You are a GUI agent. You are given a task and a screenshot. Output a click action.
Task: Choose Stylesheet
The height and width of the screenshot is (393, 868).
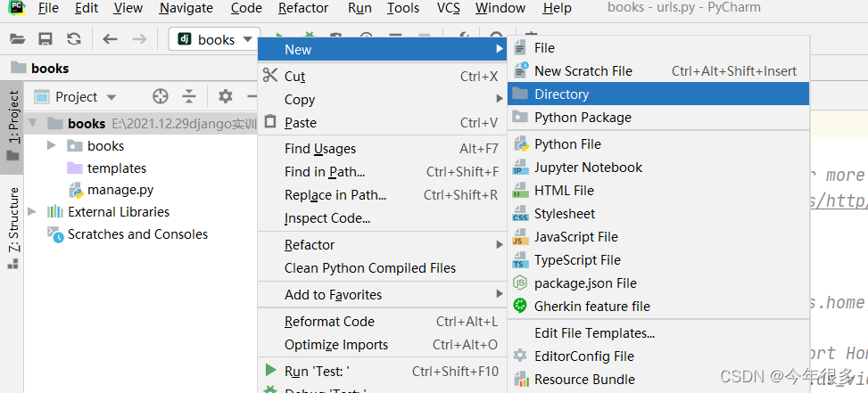658,214
